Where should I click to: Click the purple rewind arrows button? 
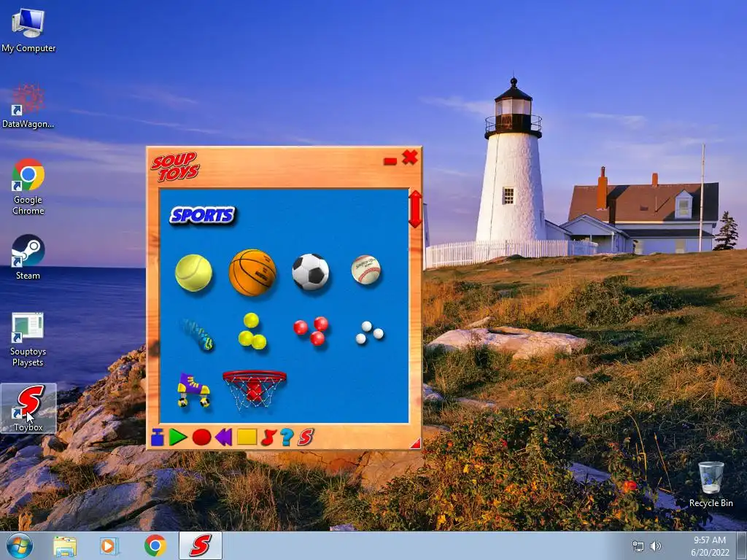click(x=223, y=437)
